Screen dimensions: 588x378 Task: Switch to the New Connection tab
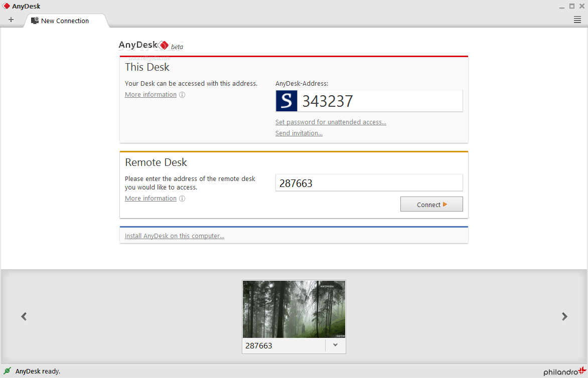click(x=65, y=21)
